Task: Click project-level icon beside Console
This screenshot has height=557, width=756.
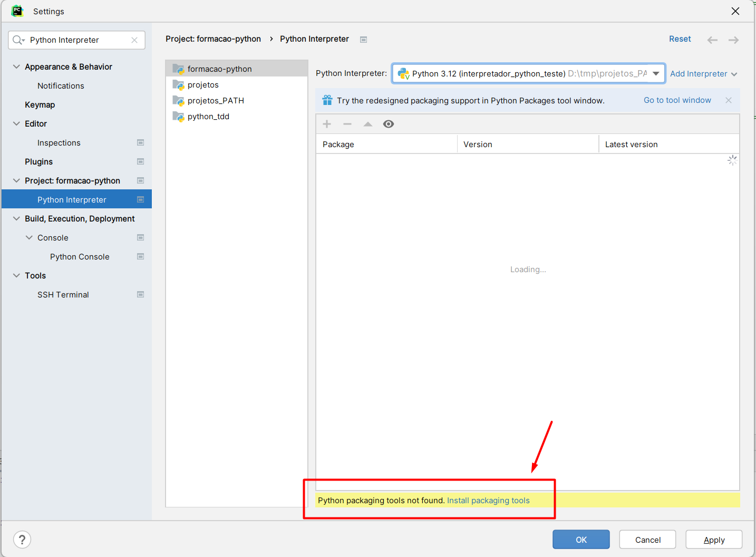Action: coord(141,237)
